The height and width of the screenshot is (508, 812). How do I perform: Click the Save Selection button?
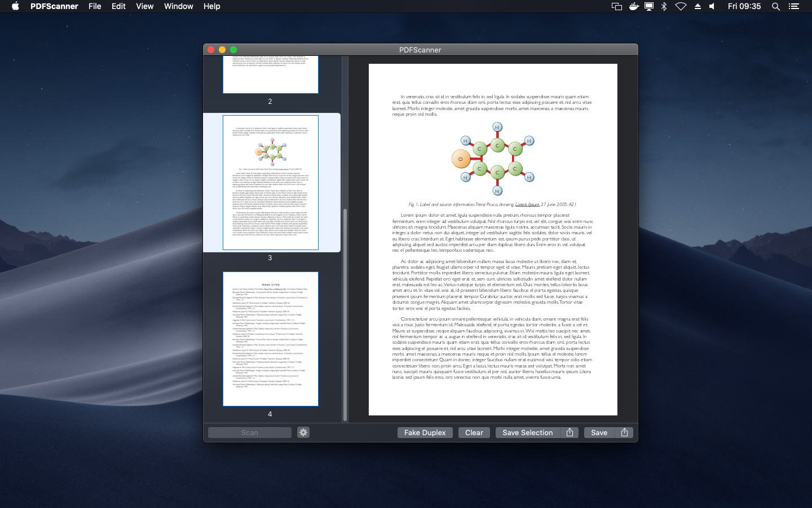click(527, 432)
